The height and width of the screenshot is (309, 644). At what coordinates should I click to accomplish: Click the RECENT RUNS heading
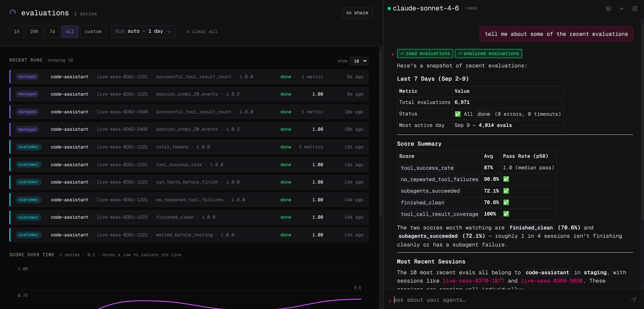coord(26,60)
